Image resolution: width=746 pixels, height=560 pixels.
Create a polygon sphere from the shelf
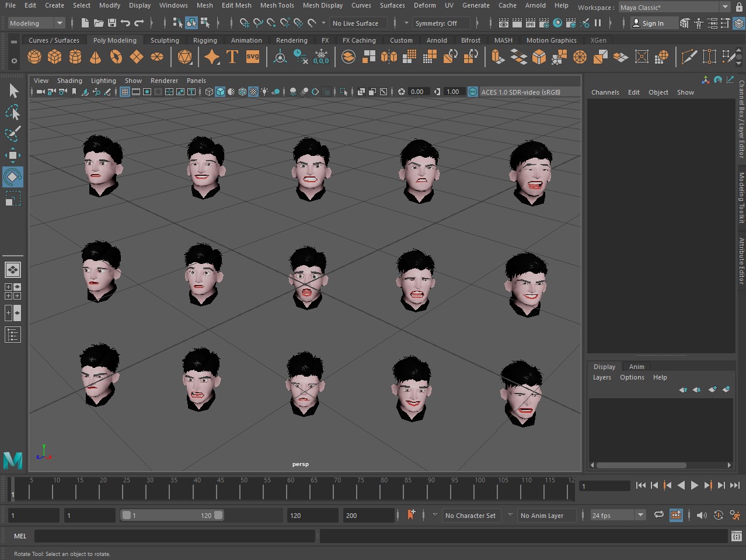(x=34, y=57)
